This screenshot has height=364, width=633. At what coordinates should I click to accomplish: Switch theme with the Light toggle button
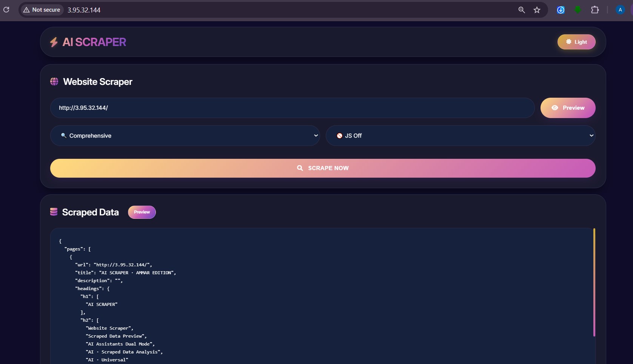(x=576, y=42)
